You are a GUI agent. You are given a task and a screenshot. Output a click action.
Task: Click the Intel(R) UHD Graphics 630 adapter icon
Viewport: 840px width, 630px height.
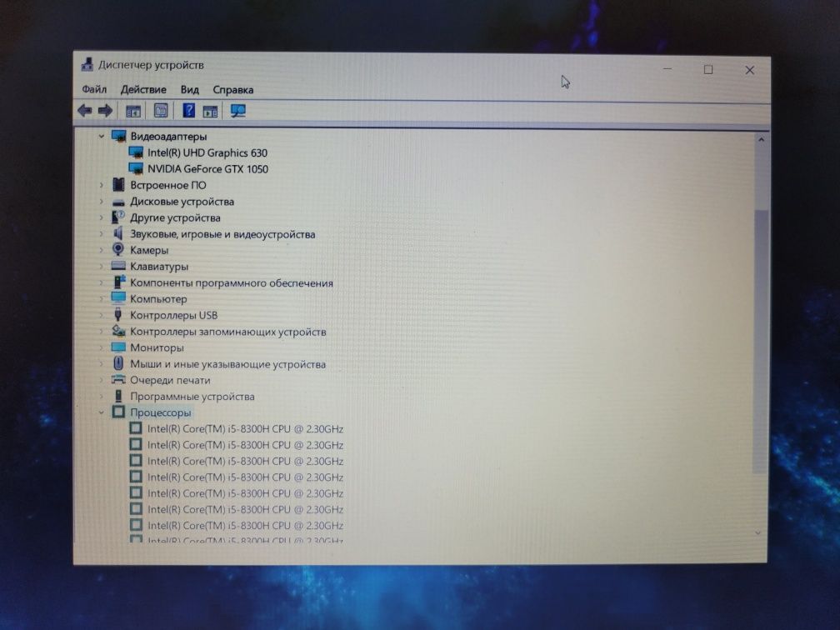[x=136, y=152]
